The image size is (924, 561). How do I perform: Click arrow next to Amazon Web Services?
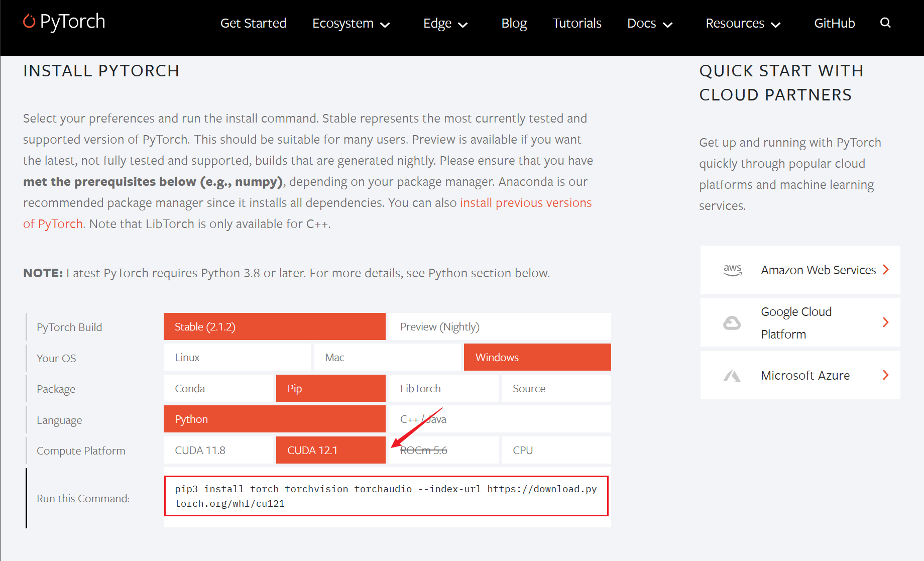886,270
